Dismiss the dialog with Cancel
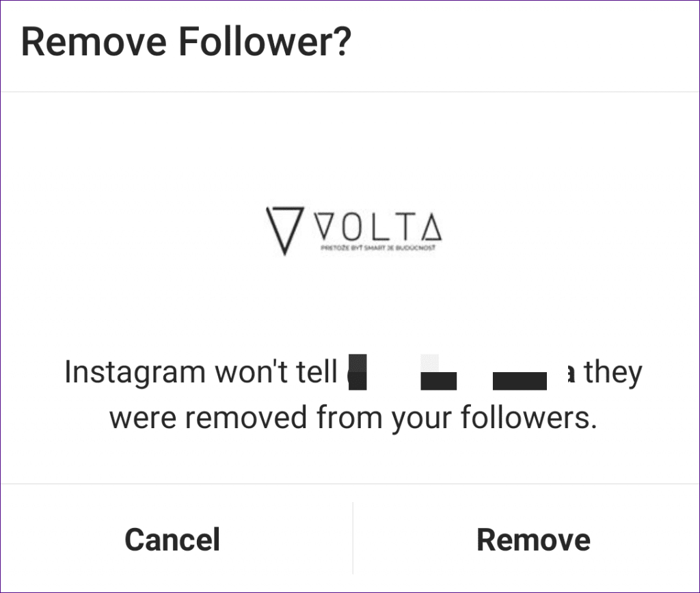The image size is (700, 593). pos(172,539)
